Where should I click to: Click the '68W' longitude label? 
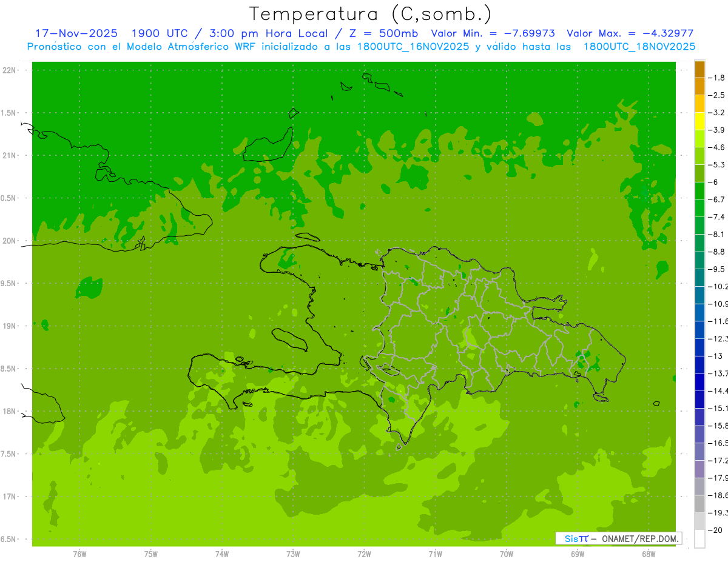[649, 554]
